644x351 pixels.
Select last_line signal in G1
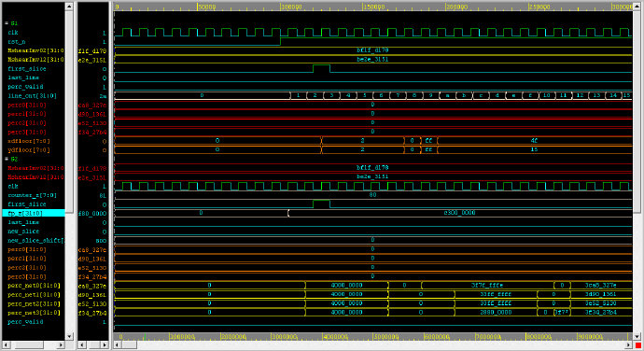[23, 77]
